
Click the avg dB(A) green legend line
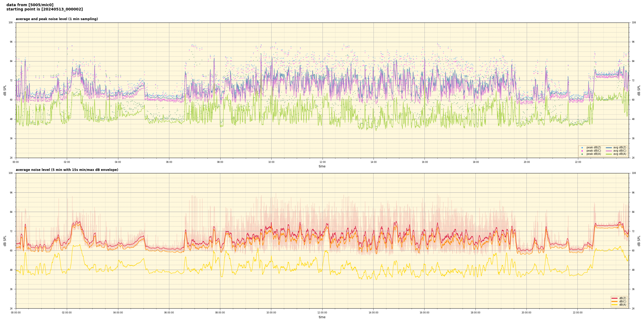tap(609, 154)
